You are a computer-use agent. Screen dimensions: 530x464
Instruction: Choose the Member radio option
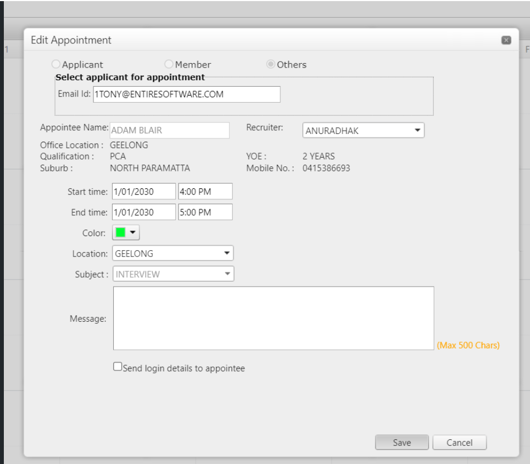169,64
